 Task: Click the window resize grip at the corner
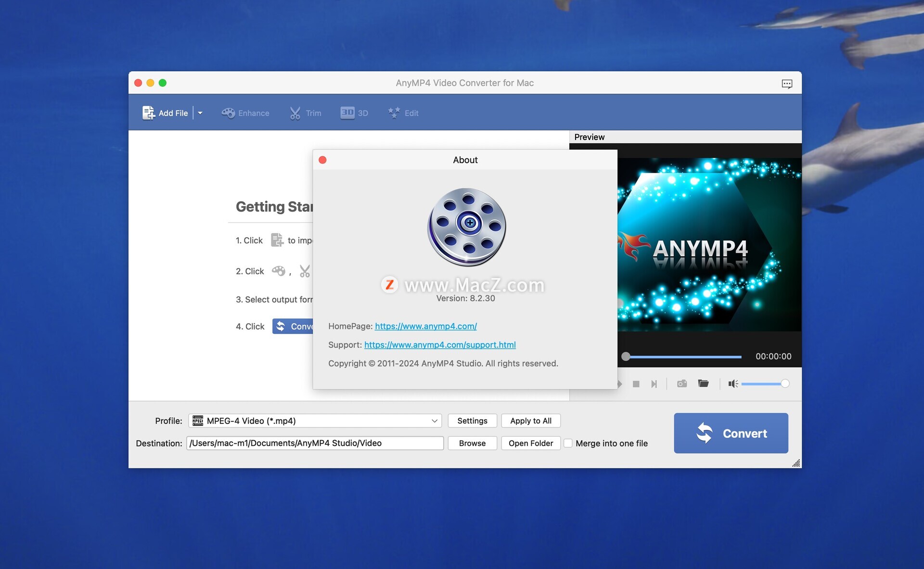pyautogui.click(x=796, y=463)
